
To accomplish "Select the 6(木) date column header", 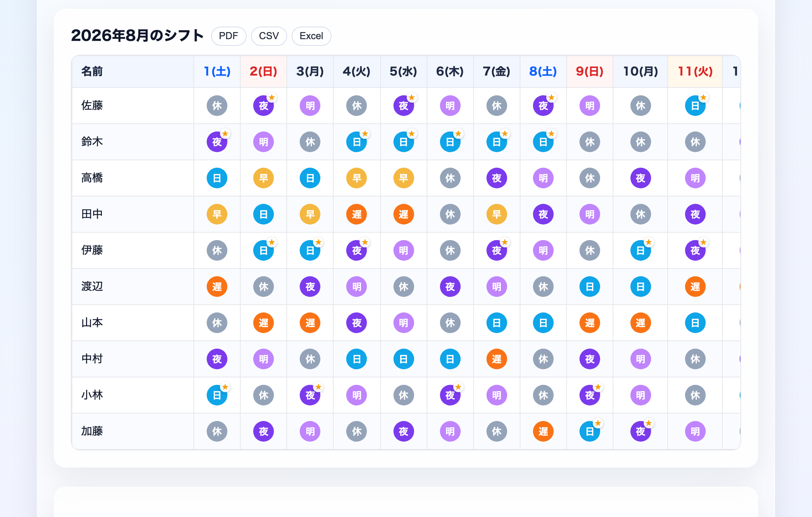I will click(450, 71).
